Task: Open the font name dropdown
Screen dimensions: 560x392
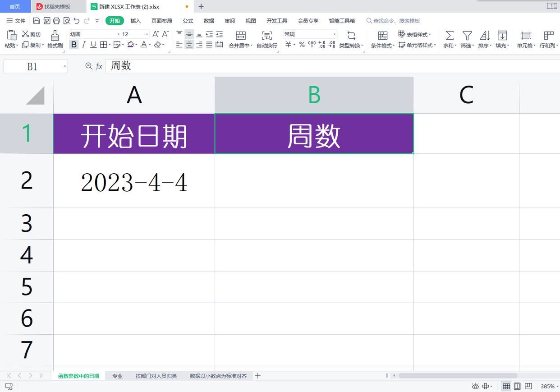Action: click(x=119, y=34)
